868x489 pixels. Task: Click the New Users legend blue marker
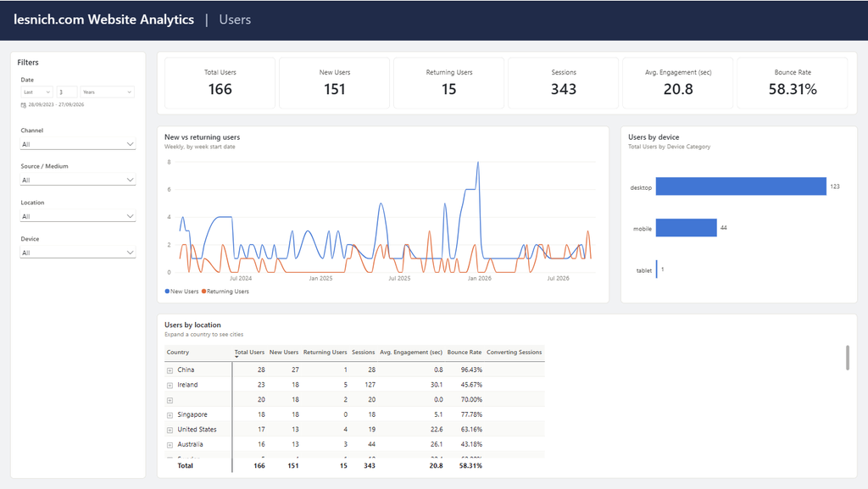pos(167,292)
